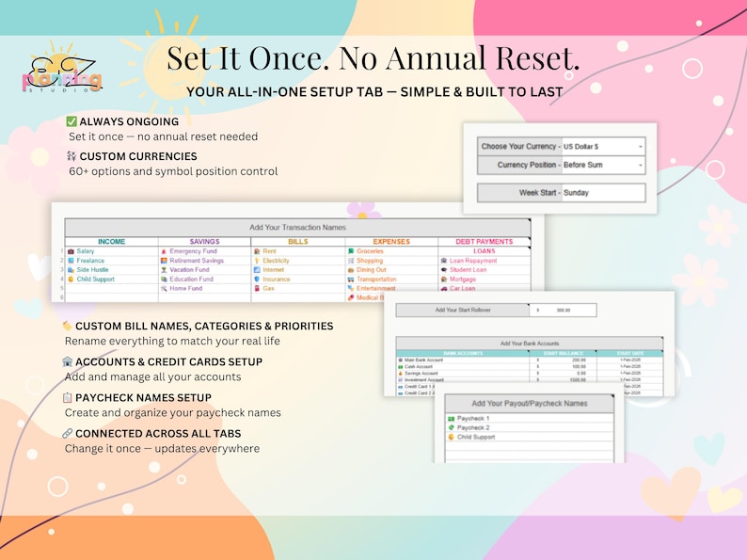The height and width of the screenshot is (560, 747).
Task: Click the Add Your Bank Accounts header
Action: 530,344
